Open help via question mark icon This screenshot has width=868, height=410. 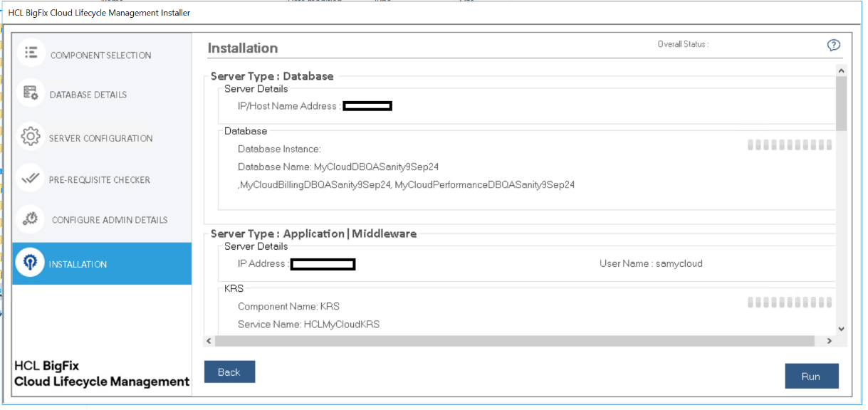click(x=834, y=45)
